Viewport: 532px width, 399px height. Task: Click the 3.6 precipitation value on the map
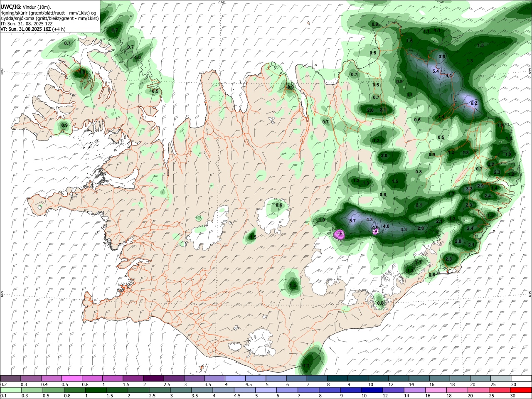click(x=442, y=57)
